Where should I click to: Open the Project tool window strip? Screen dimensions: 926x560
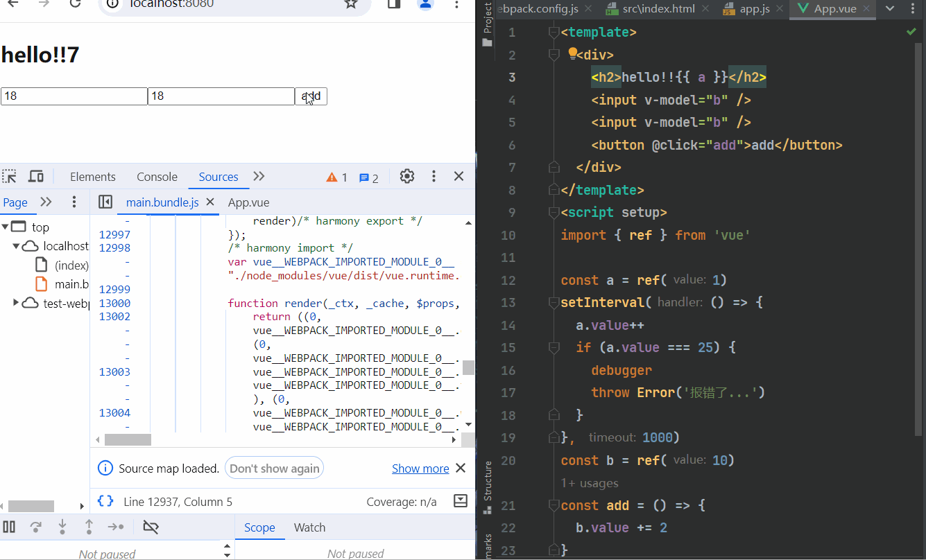(487, 24)
